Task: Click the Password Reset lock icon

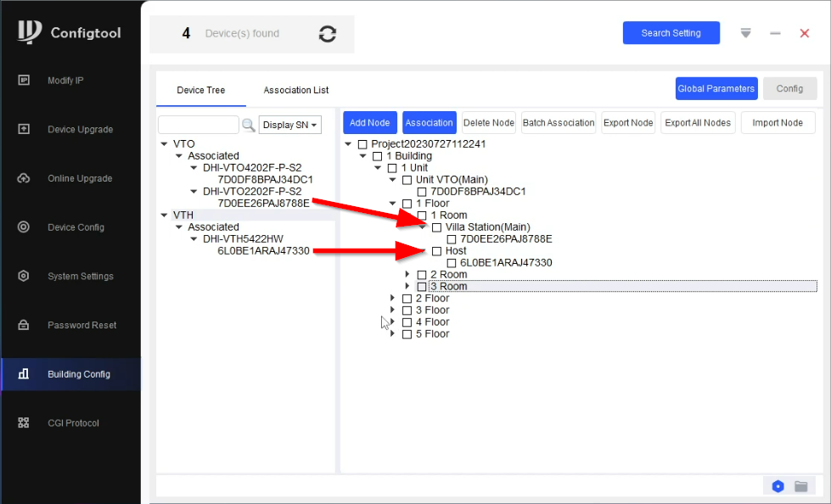Action: coord(24,325)
